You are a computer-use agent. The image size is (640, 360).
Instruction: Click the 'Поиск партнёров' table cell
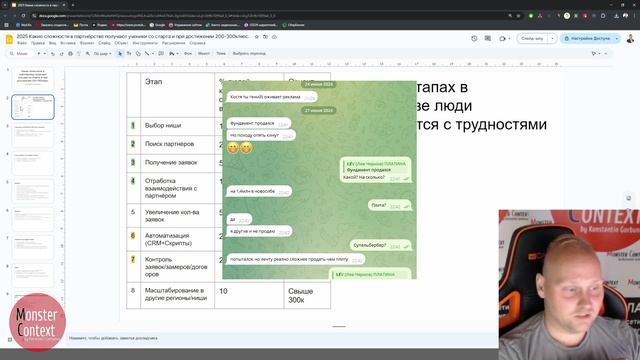[178, 144]
